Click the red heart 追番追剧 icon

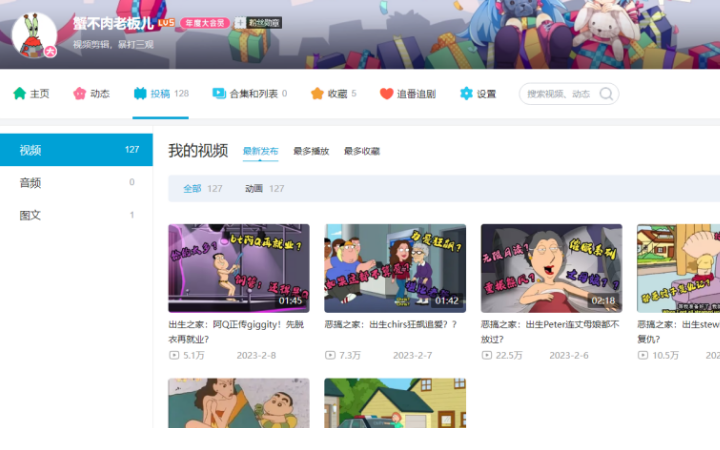pos(387,94)
